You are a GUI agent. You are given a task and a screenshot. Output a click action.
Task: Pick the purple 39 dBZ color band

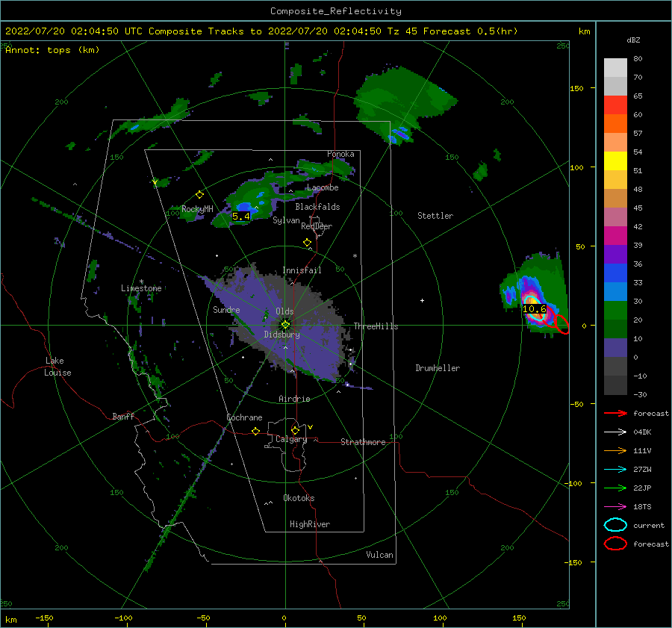(615, 254)
